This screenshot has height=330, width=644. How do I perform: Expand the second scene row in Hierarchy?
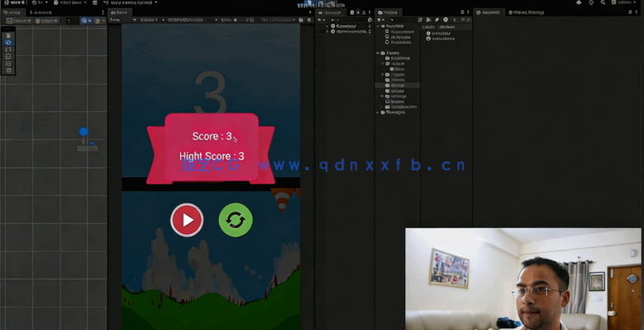click(x=327, y=32)
